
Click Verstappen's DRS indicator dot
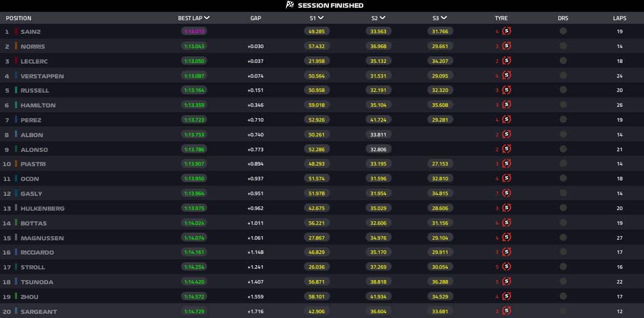pyautogui.click(x=563, y=75)
